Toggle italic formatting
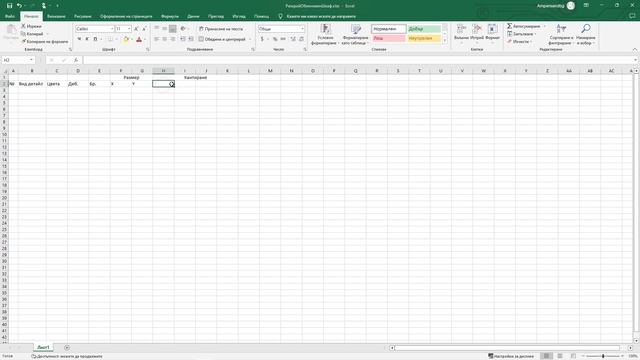640x360 pixels. click(87, 39)
